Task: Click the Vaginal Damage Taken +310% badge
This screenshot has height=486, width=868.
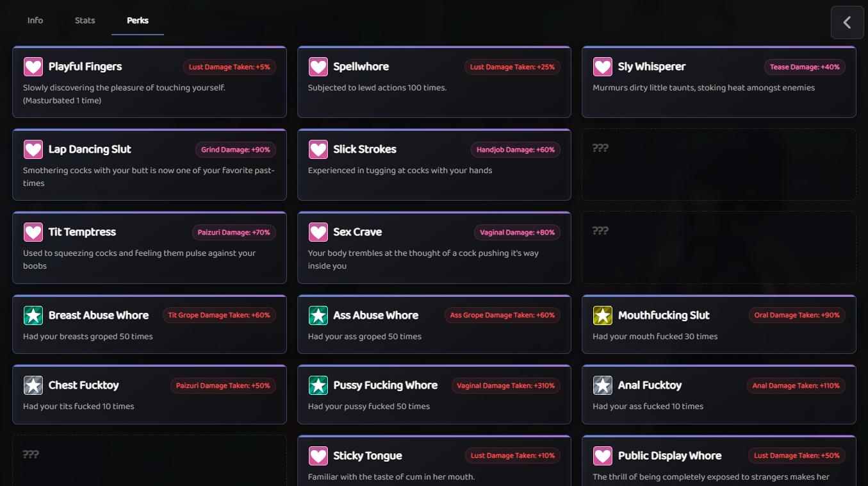Action: (506, 386)
